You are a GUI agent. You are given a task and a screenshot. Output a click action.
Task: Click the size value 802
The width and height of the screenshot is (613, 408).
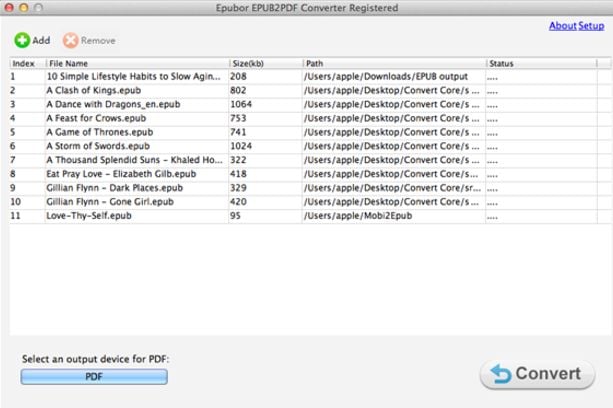(x=238, y=90)
